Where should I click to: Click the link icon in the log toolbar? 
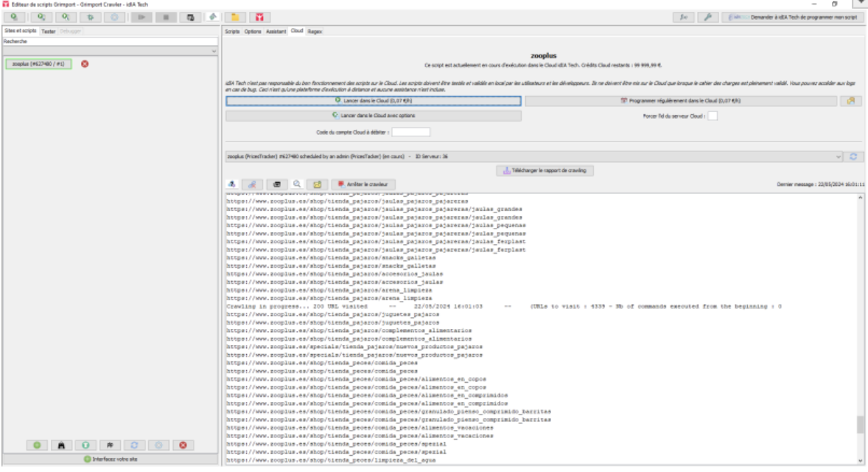click(252, 184)
